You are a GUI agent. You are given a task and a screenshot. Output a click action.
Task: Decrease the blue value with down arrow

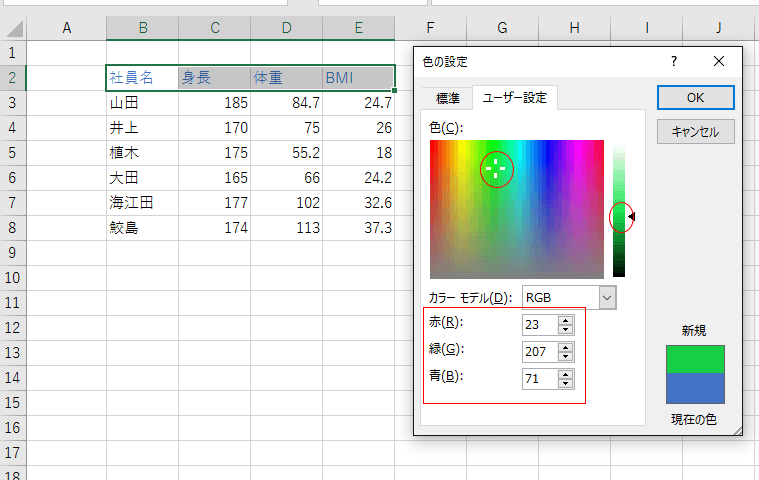[x=566, y=383]
